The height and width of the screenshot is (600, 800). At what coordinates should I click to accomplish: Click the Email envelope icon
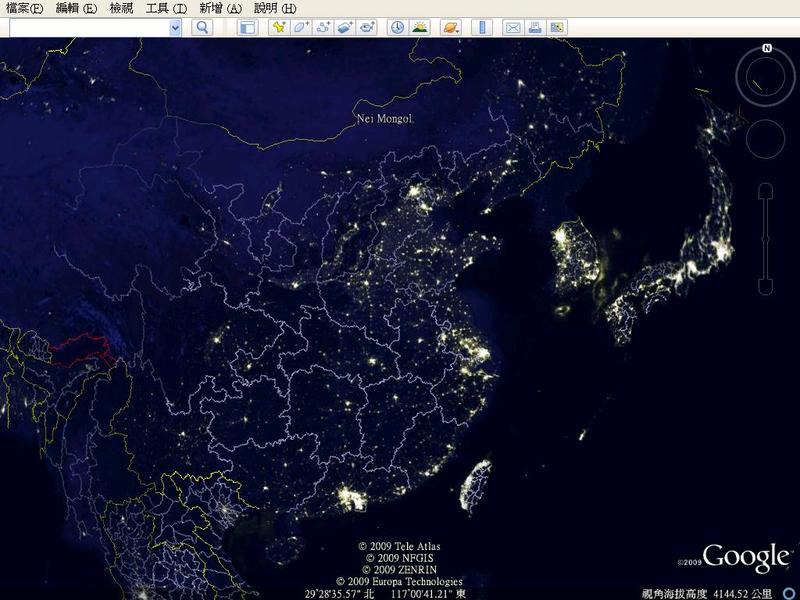click(x=513, y=28)
